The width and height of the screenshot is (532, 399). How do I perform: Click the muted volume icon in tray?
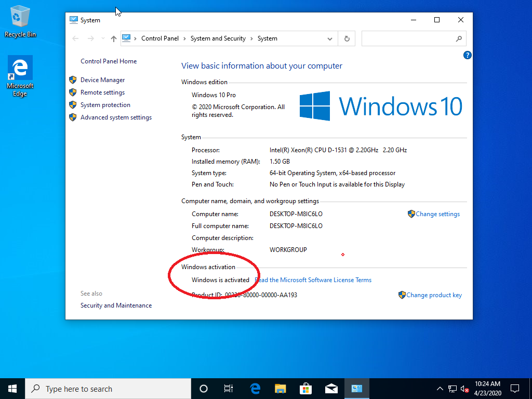point(465,389)
